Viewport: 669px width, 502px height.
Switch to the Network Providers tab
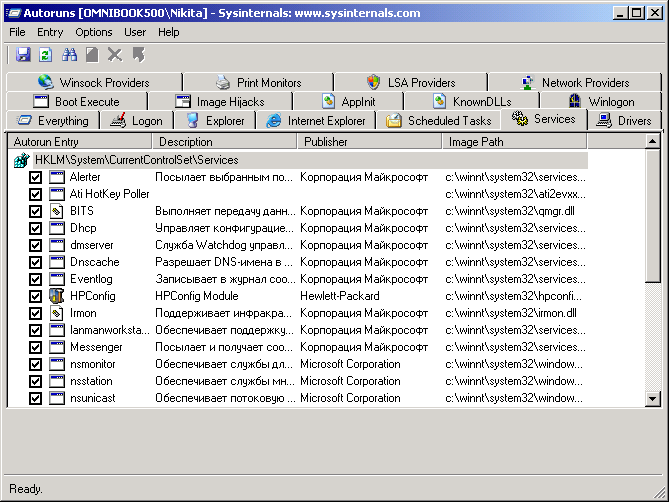coord(575,82)
